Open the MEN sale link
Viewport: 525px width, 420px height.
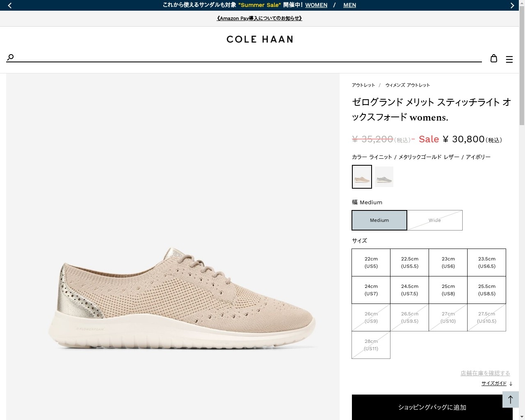pos(349,5)
